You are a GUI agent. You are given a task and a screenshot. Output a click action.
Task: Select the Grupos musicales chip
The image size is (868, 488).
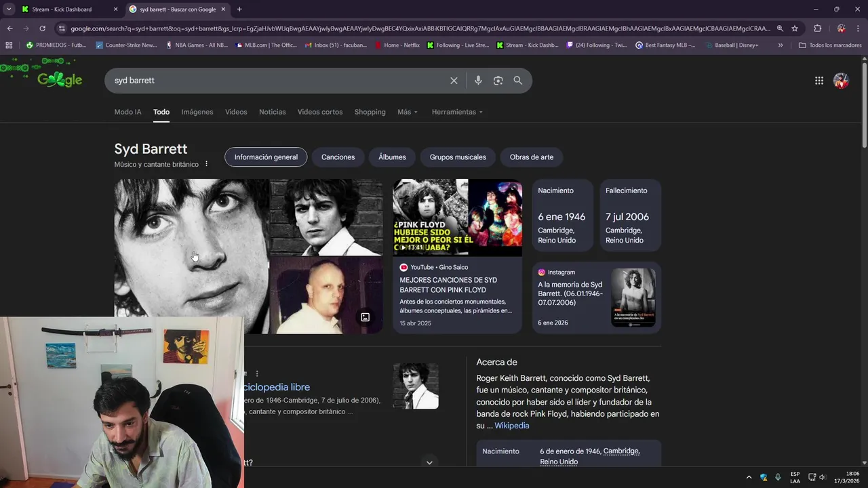458,157
